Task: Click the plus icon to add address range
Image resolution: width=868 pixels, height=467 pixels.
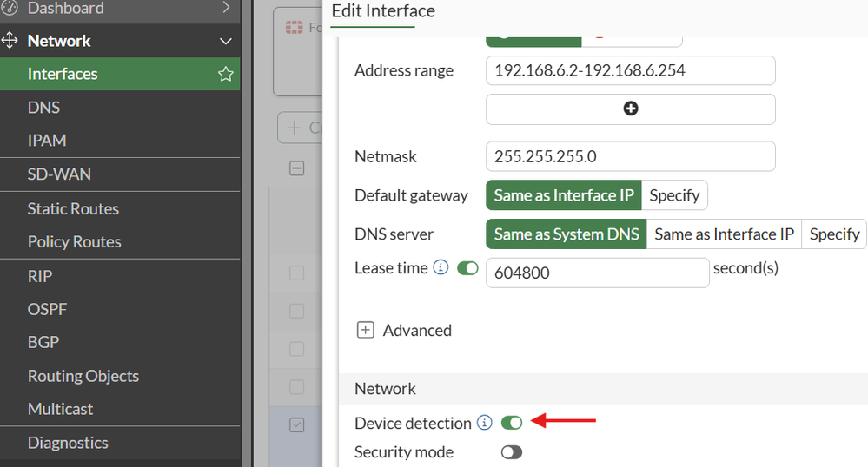Action: tap(631, 109)
